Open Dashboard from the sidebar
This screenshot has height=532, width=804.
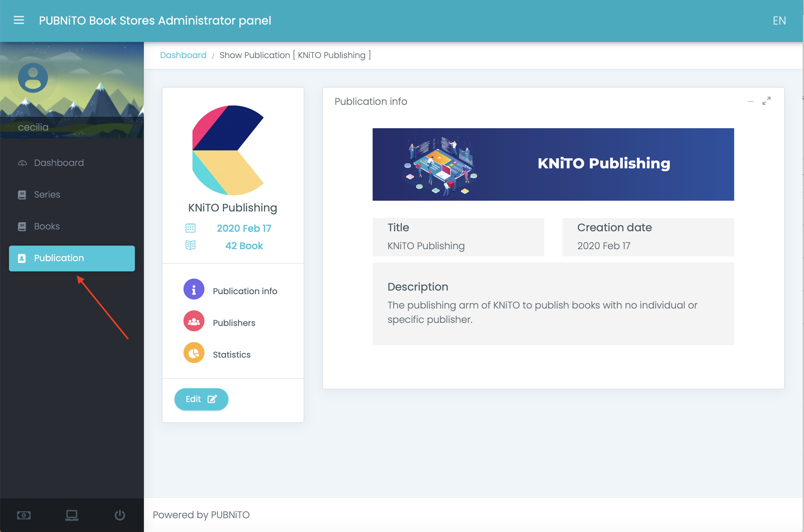pos(58,163)
